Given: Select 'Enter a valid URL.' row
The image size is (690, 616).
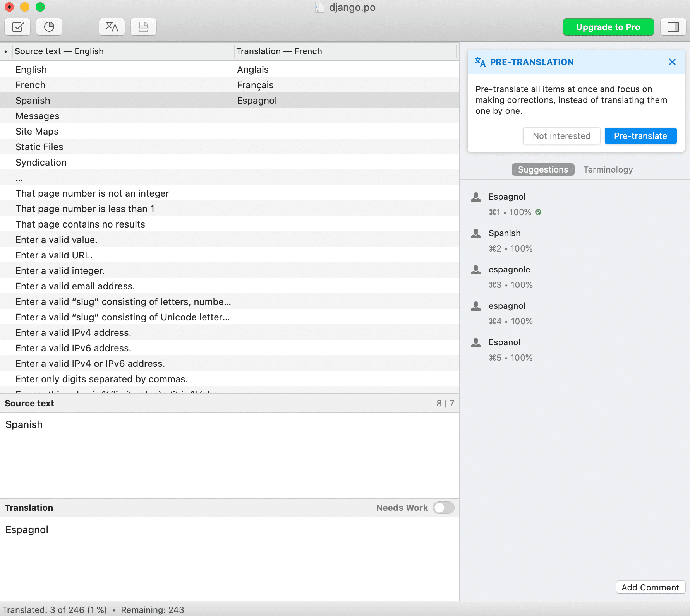Looking at the screenshot, I should pyautogui.click(x=230, y=255).
